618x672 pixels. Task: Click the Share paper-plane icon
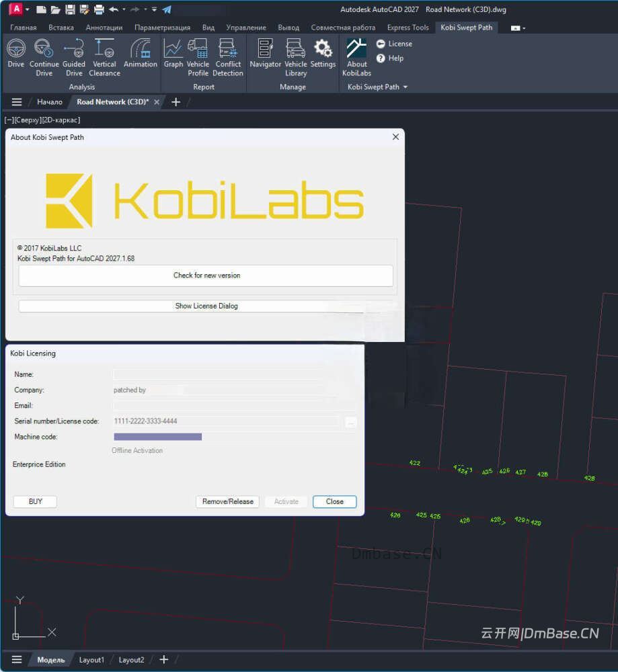coord(167,9)
